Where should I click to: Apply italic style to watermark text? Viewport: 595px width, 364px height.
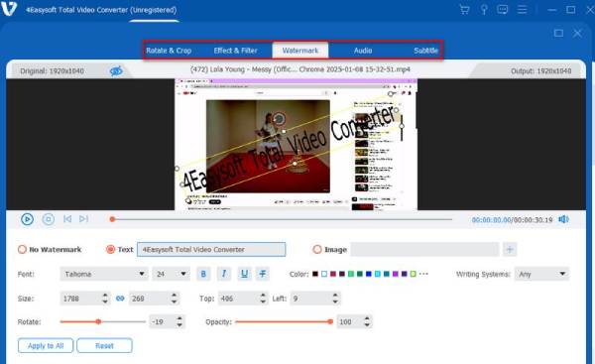224,274
